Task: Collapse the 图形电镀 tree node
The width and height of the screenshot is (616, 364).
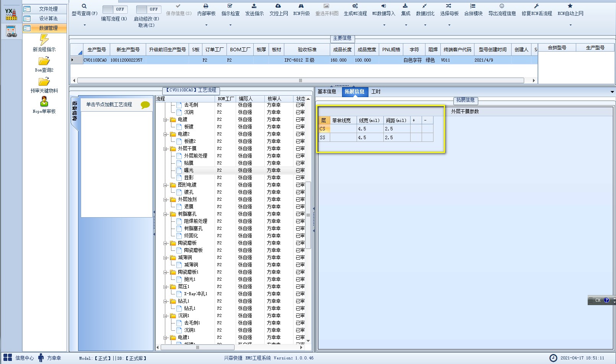Action: tap(166, 185)
